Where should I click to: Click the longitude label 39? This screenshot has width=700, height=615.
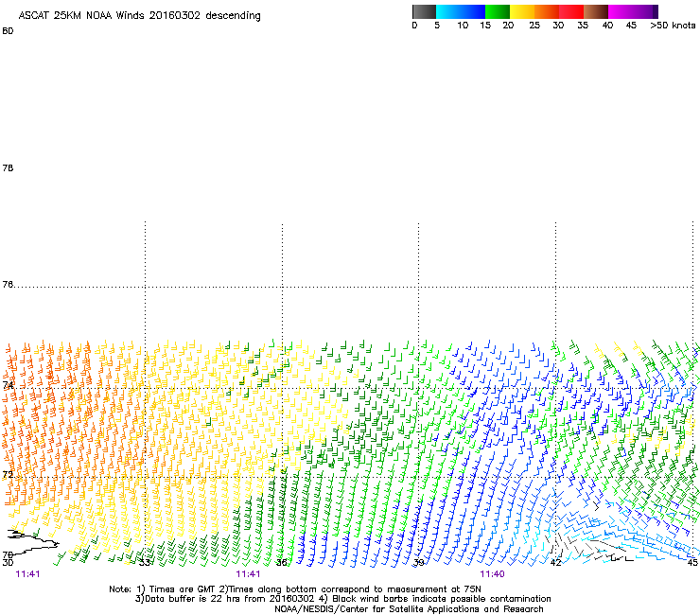[418, 563]
